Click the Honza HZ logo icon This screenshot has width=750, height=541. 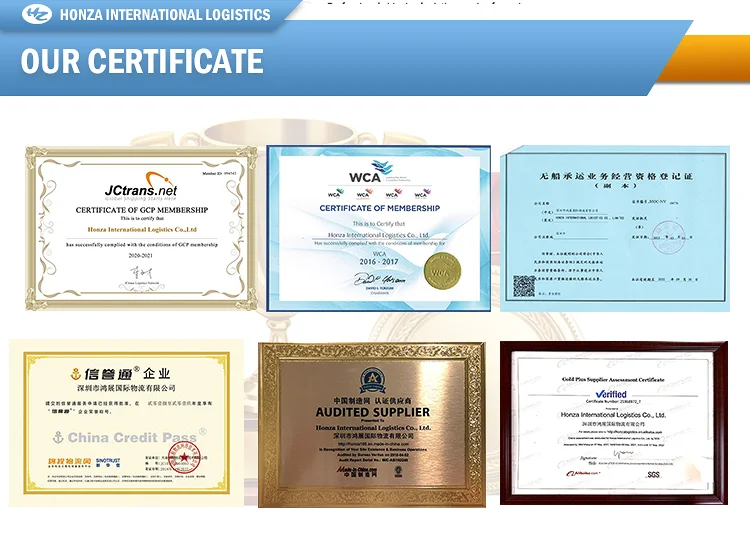pos(37,14)
